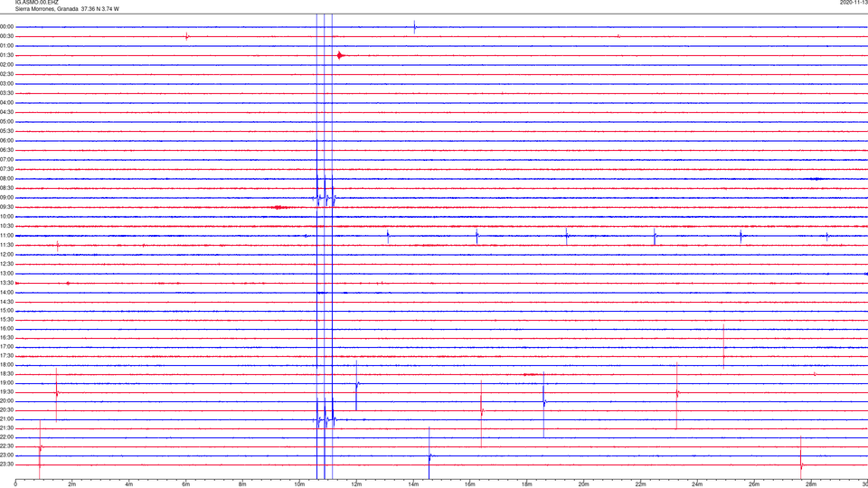Screen dimensions: 868x488
Task: Click the 08:30 row label
Action: coord(7,188)
